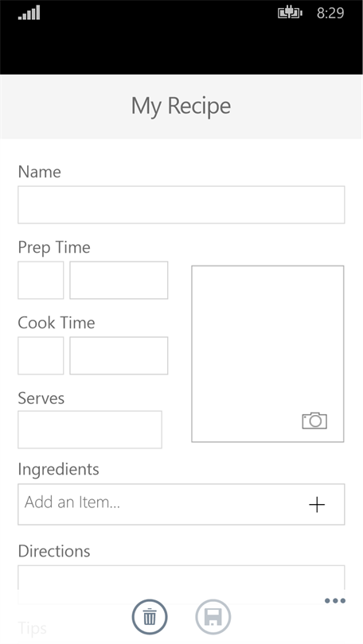Tap the plus icon to add ingredient
This screenshot has height=644, width=363.
pos(317,504)
